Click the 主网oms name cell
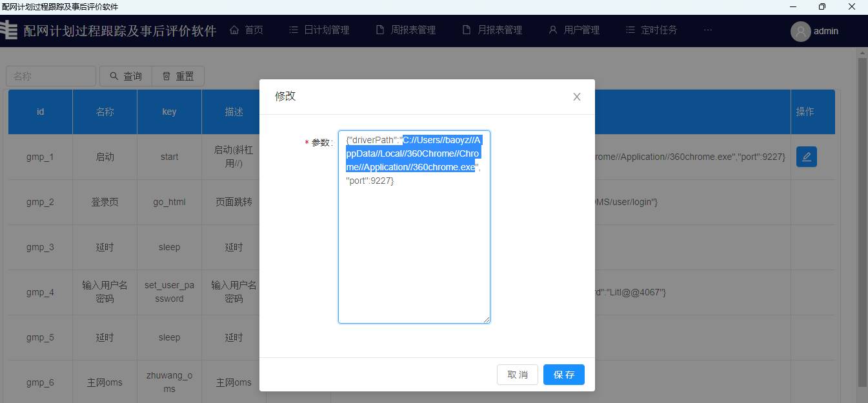Viewport: 868px width, 403px height. (105, 382)
